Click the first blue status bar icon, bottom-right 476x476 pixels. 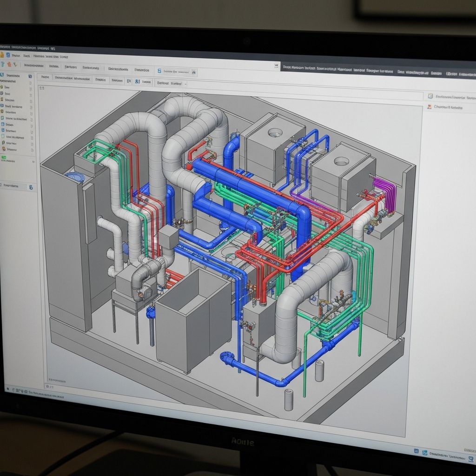tap(416, 451)
